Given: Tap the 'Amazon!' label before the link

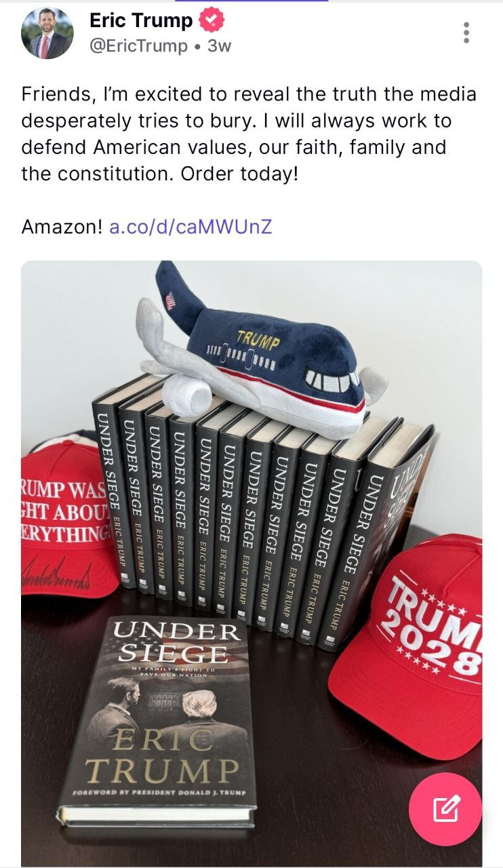Looking at the screenshot, I should coord(62,226).
